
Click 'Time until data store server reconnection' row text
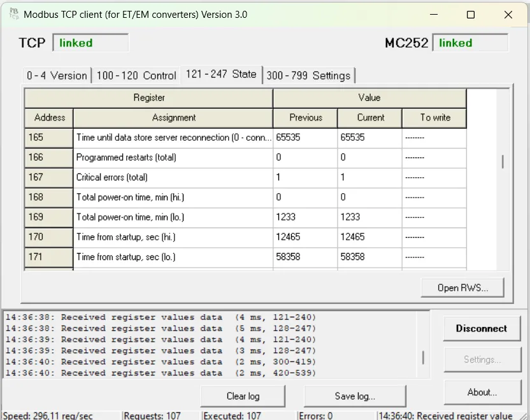click(173, 138)
